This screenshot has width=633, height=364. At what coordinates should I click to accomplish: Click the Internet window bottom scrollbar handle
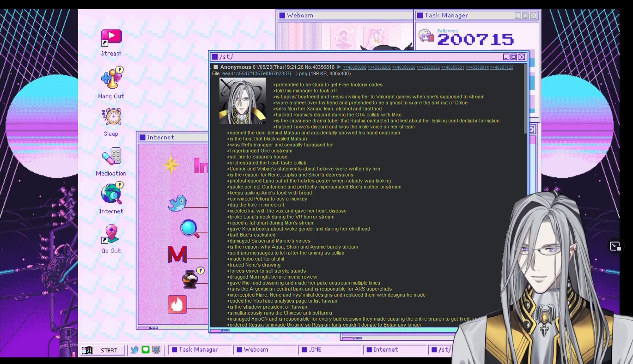143,328
